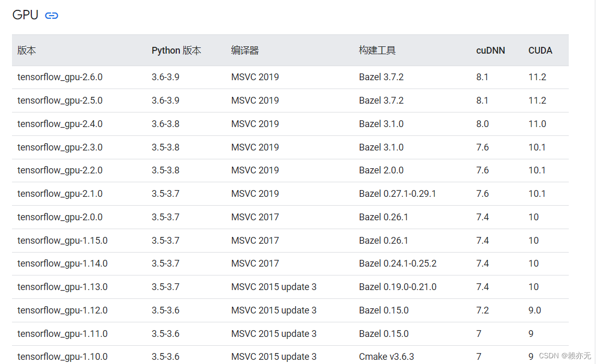The width and height of the screenshot is (599, 364).
Task: Click MSVC 2019 in tensorflow_gpu-2.1.0 row
Action: pyautogui.click(x=255, y=194)
